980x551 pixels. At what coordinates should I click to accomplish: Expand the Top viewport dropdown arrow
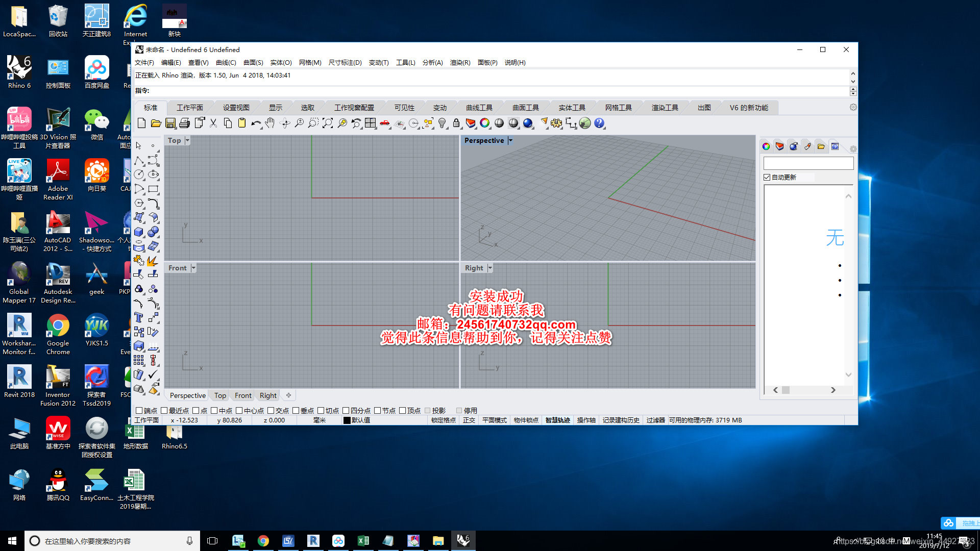pyautogui.click(x=187, y=140)
